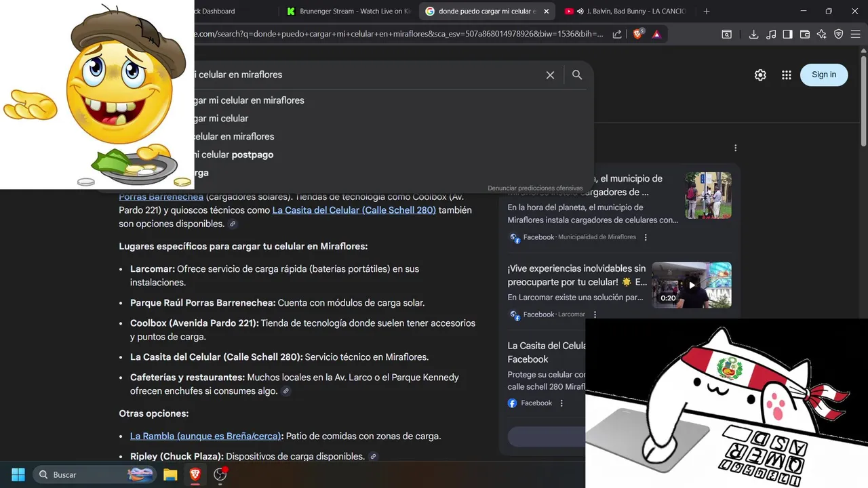Select 'La Casita del Celular (Calle Schell 280):' bullet

pos(216,357)
